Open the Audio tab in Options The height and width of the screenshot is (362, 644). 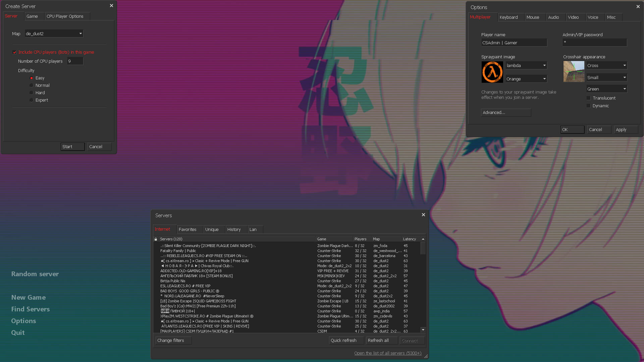556,17
